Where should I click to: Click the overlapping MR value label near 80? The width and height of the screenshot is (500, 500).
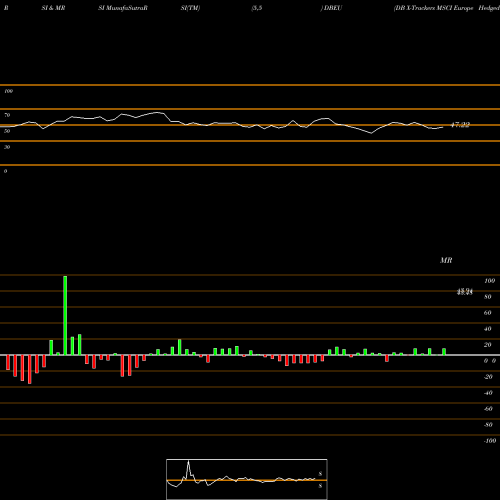[465, 292]
